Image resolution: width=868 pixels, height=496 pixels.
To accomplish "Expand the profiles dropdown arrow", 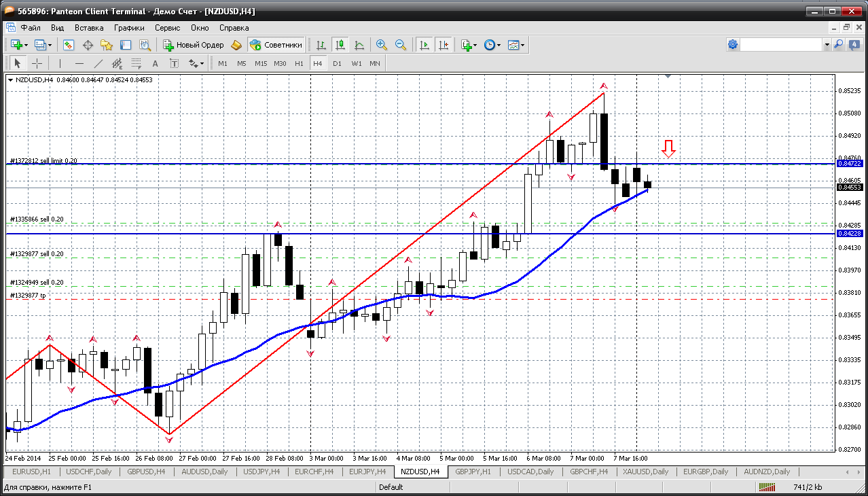I will pyautogui.click(x=50, y=45).
